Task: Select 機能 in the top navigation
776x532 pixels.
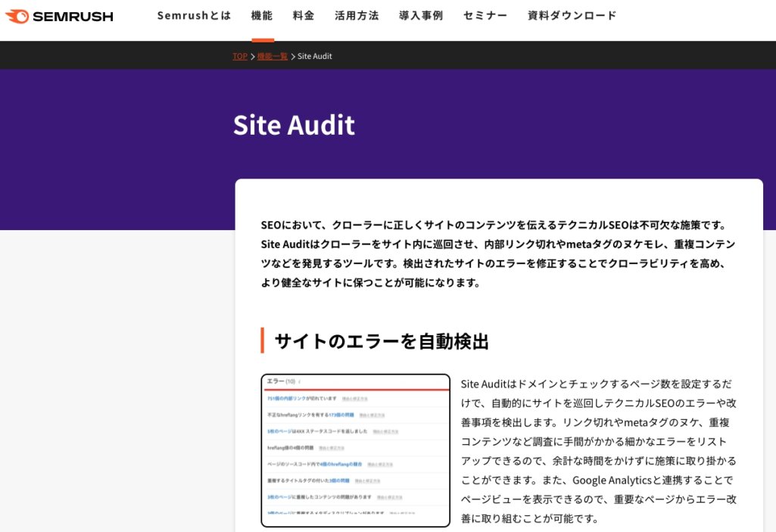Action: (261, 14)
